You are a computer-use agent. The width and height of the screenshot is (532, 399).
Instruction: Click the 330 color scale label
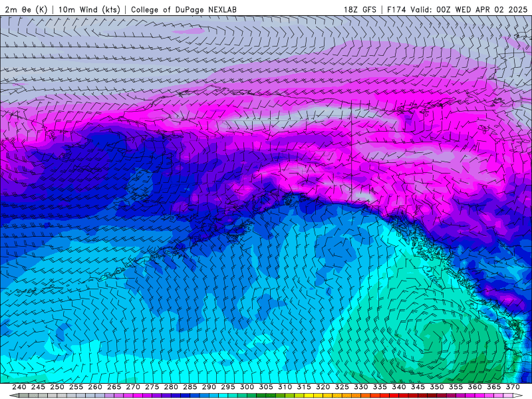pos(361,387)
